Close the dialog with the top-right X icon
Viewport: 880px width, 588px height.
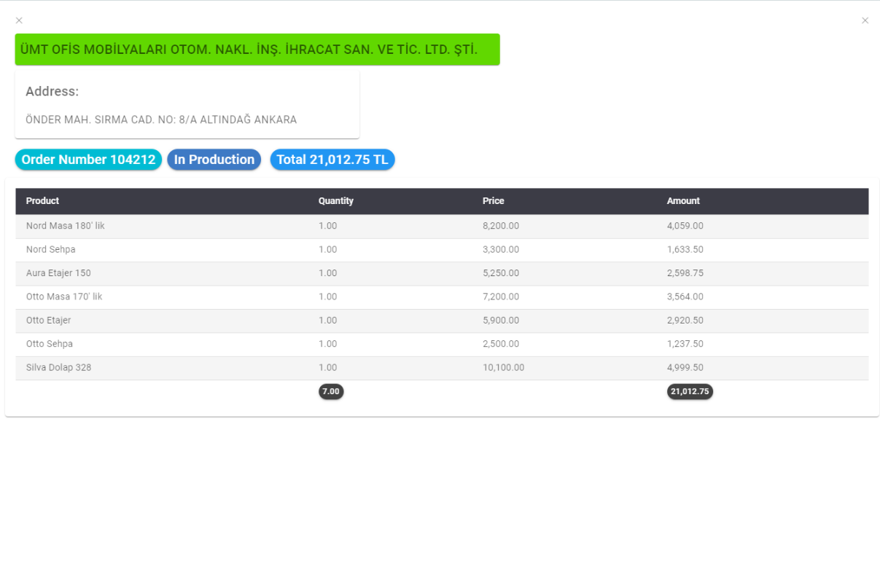(x=865, y=20)
